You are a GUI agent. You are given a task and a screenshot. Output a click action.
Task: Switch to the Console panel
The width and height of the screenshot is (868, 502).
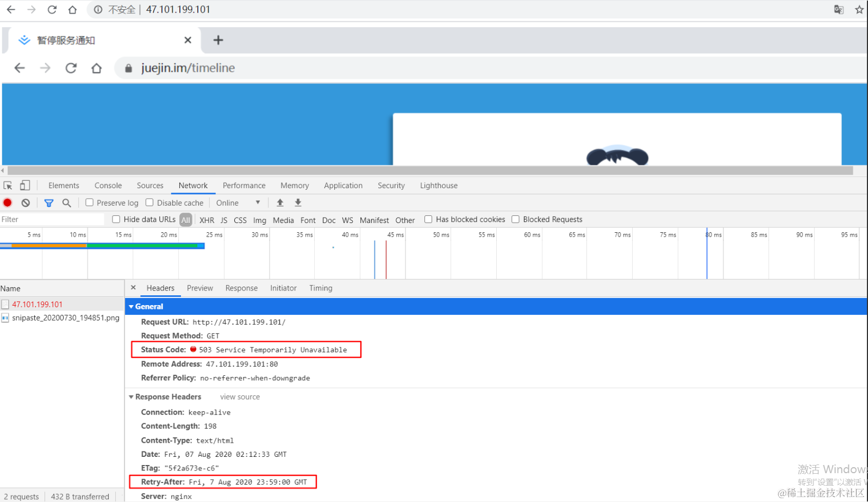click(108, 185)
